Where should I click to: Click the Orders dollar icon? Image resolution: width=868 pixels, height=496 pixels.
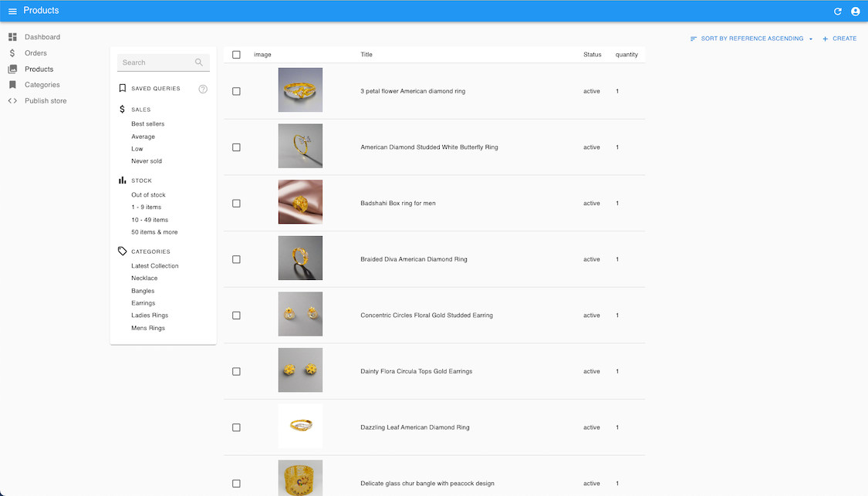[12, 53]
